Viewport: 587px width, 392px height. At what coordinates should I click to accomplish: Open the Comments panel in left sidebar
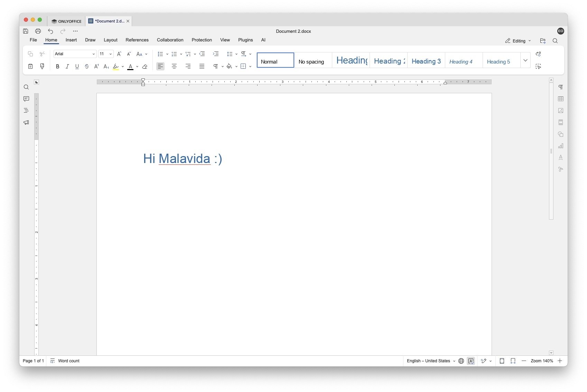26,99
